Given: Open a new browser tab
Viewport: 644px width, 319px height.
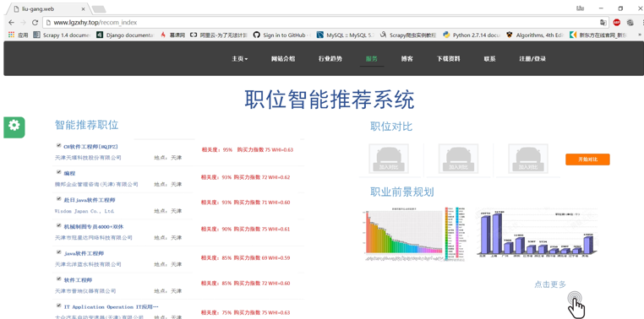Looking at the screenshot, I should (99, 9).
